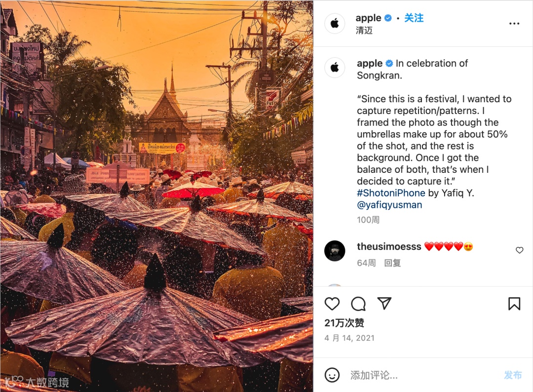Viewport: 533px width, 392px height.
Task: Open the Songkran umbrella photo
Action: tap(157, 196)
